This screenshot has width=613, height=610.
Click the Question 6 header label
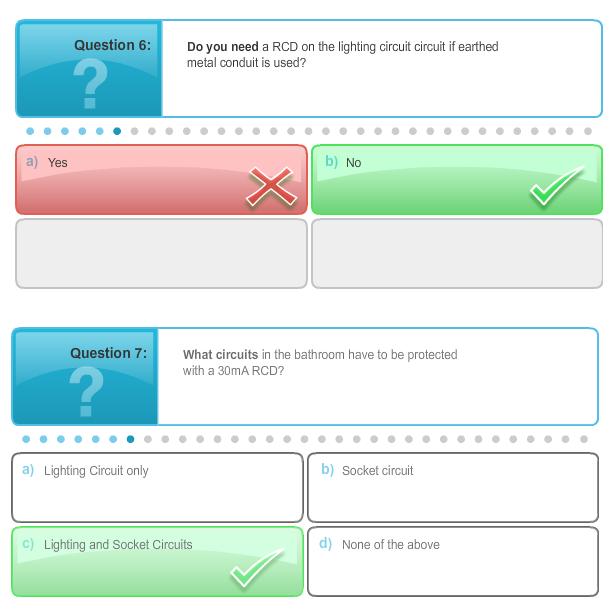click(112, 45)
